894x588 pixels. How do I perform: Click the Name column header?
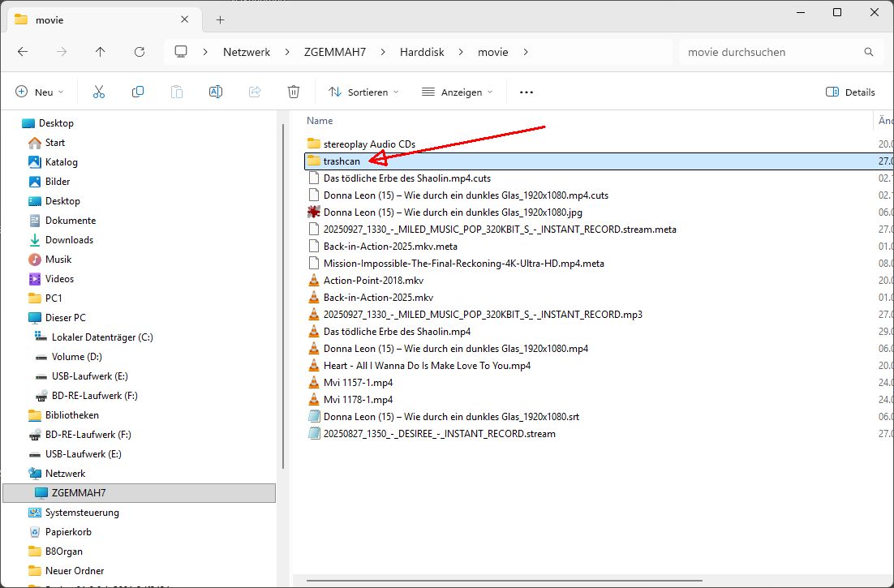click(320, 121)
